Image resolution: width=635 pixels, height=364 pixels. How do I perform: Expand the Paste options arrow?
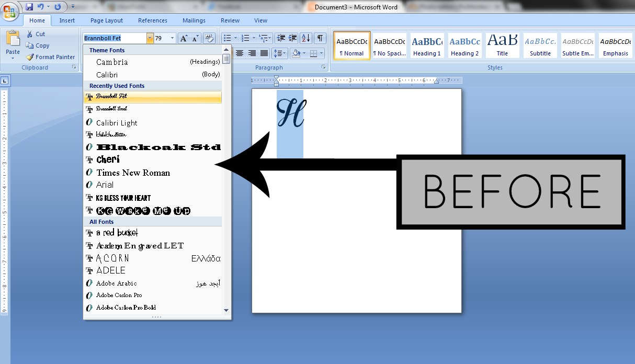pos(13,58)
